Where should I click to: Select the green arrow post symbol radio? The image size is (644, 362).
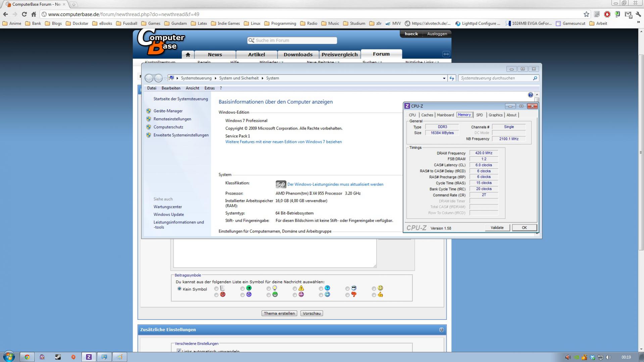[243, 289]
